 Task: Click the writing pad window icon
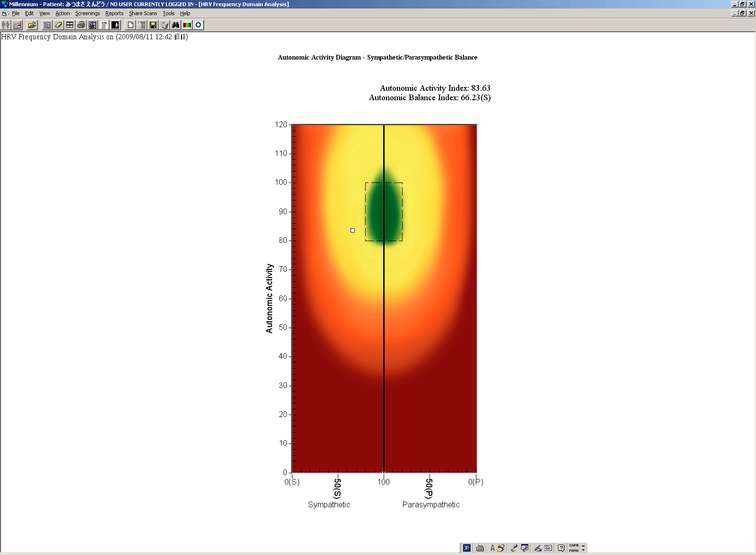tap(548, 548)
